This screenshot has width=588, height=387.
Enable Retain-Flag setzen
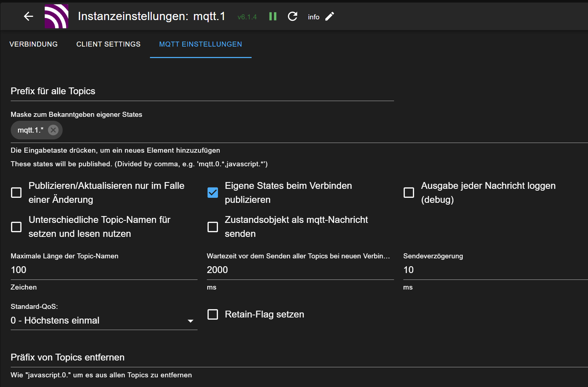coord(213,314)
